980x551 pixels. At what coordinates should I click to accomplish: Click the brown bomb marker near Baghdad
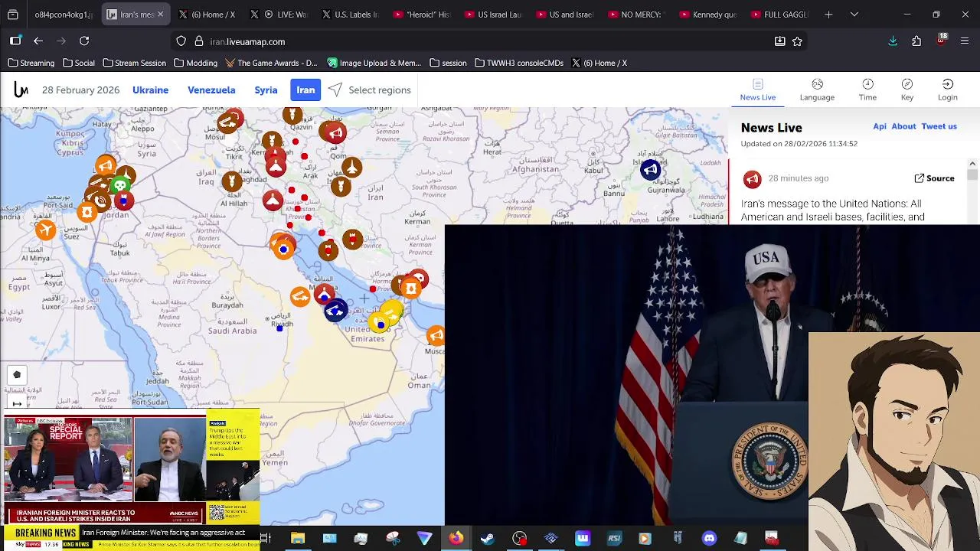tap(232, 181)
